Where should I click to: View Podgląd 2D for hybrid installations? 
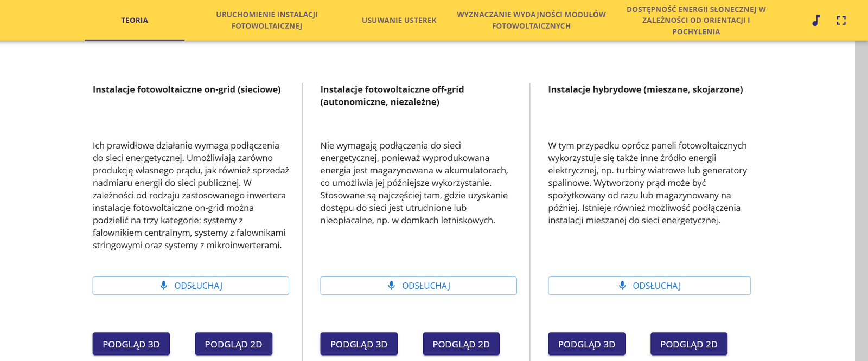tap(688, 344)
